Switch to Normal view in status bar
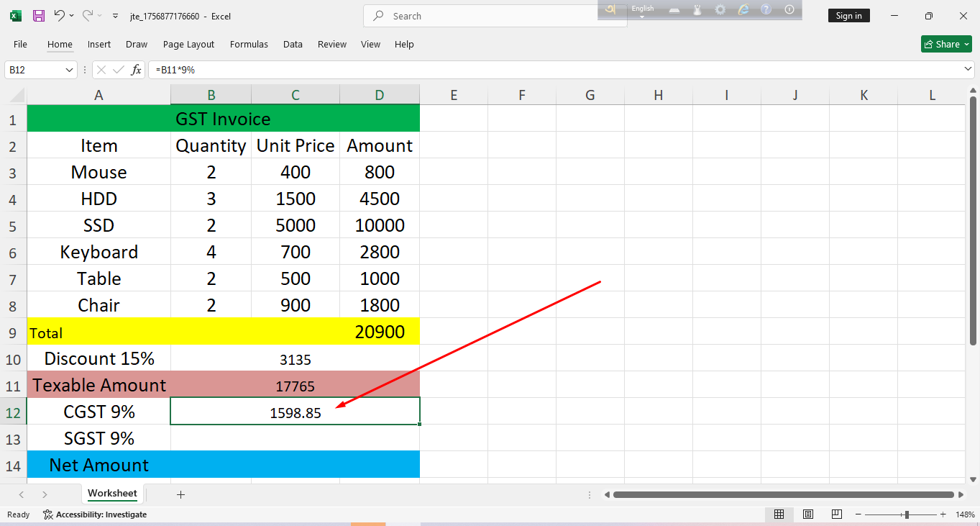This screenshot has width=980, height=526. 779,514
